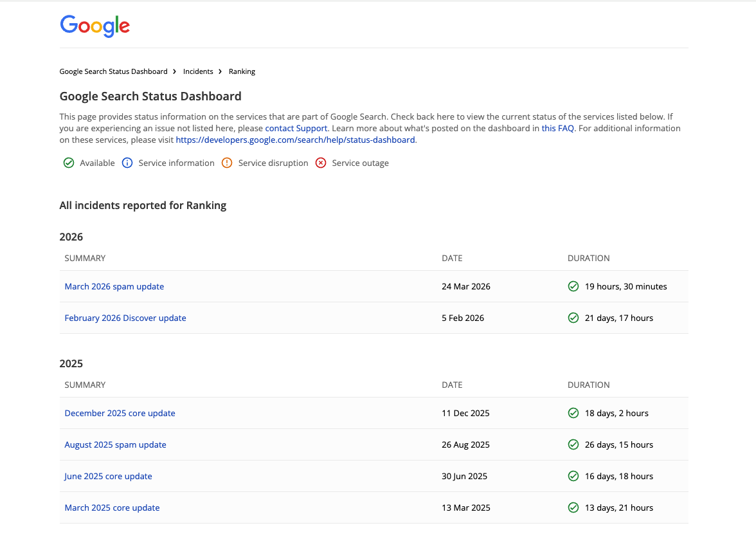Expand the chevron after Google Search Status Dashboard
Image resolution: width=756 pixels, height=539 pixels.
(x=174, y=71)
